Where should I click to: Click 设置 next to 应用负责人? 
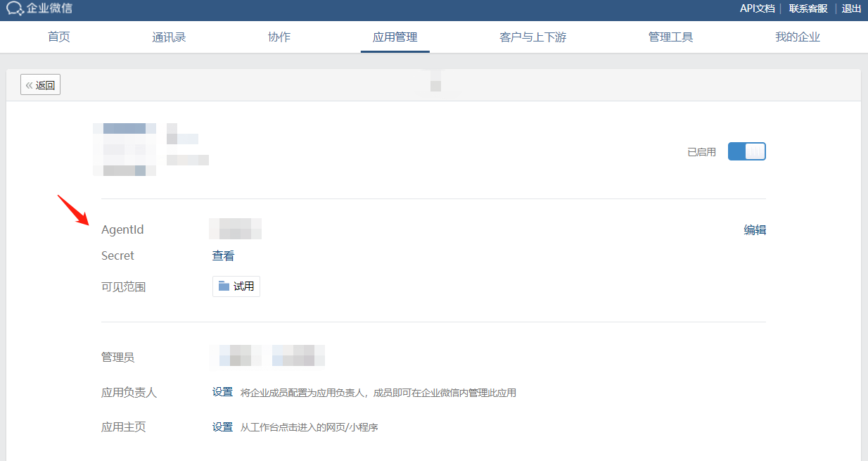[x=222, y=392]
